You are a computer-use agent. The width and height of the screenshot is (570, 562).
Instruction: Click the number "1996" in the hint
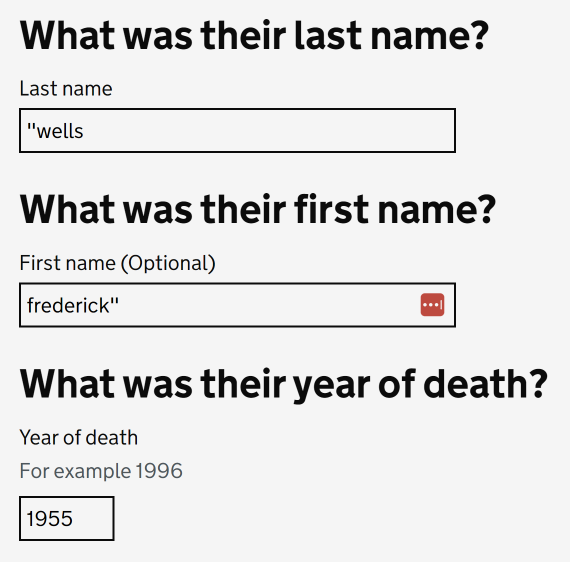pos(159,471)
